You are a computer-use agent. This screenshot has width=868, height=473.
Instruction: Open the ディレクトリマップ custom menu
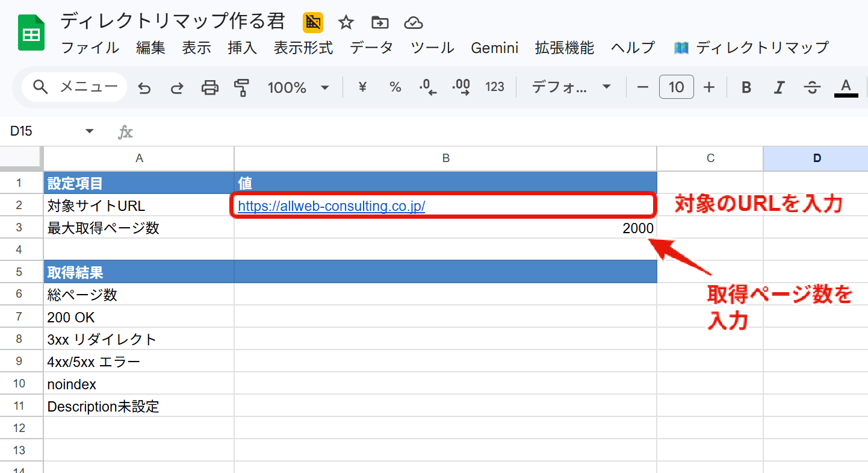(x=751, y=48)
